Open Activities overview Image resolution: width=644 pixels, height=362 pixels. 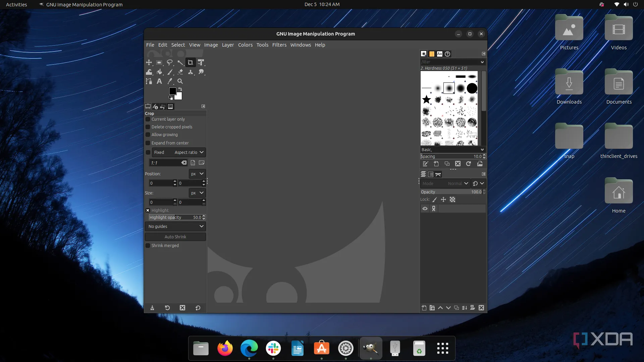16,4
